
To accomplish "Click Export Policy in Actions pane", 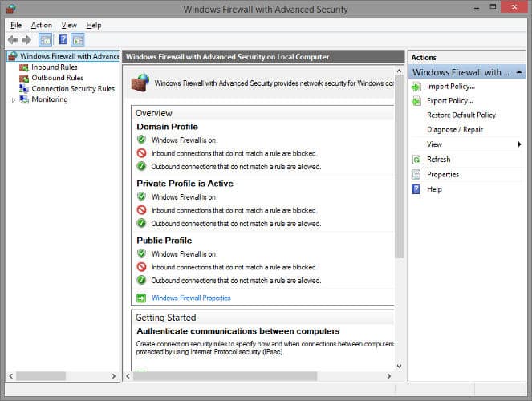I will point(450,101).
